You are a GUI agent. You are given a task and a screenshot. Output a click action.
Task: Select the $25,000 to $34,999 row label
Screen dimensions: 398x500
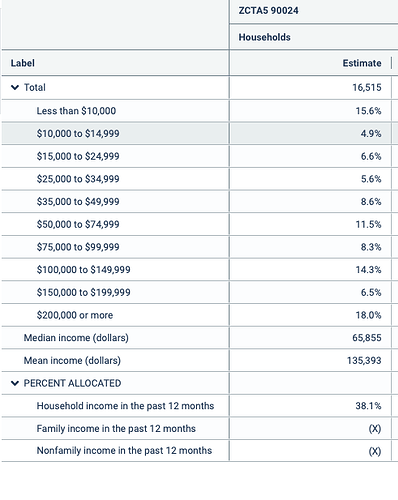tap(78, 179)
